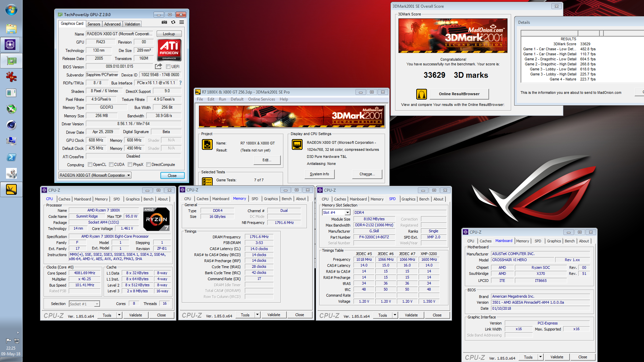
Task: Click the Change... display settings button
Action: (367, 174)
